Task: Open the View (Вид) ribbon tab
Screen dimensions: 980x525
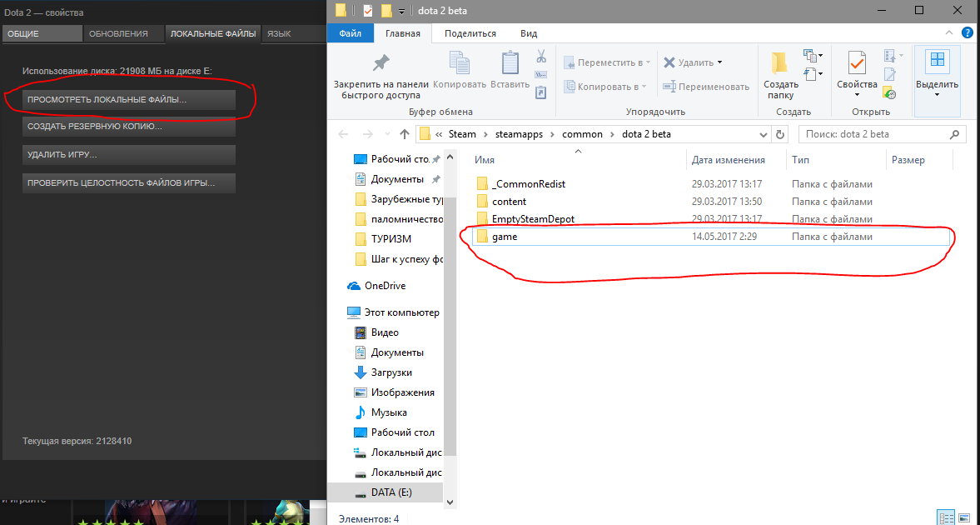Action: click(x=528, y=33)
